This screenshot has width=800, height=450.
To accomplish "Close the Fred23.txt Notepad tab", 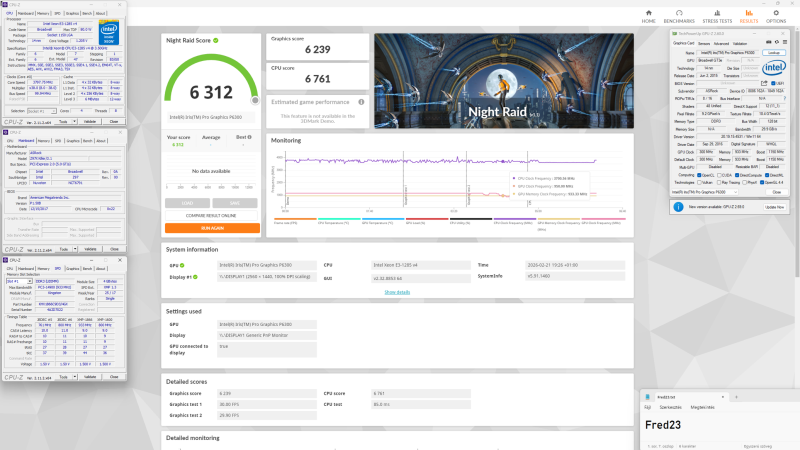I will coord(722,396).
